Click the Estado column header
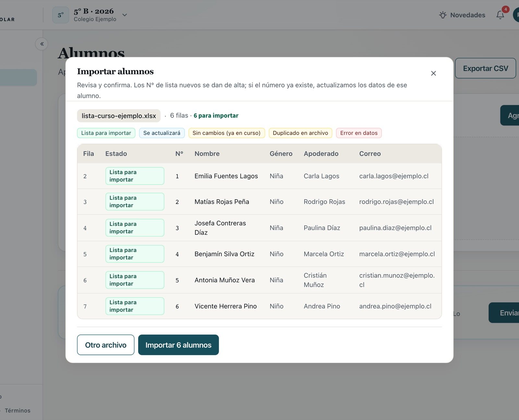The height and width of the screenshot is (420, 519). [116, 154]
